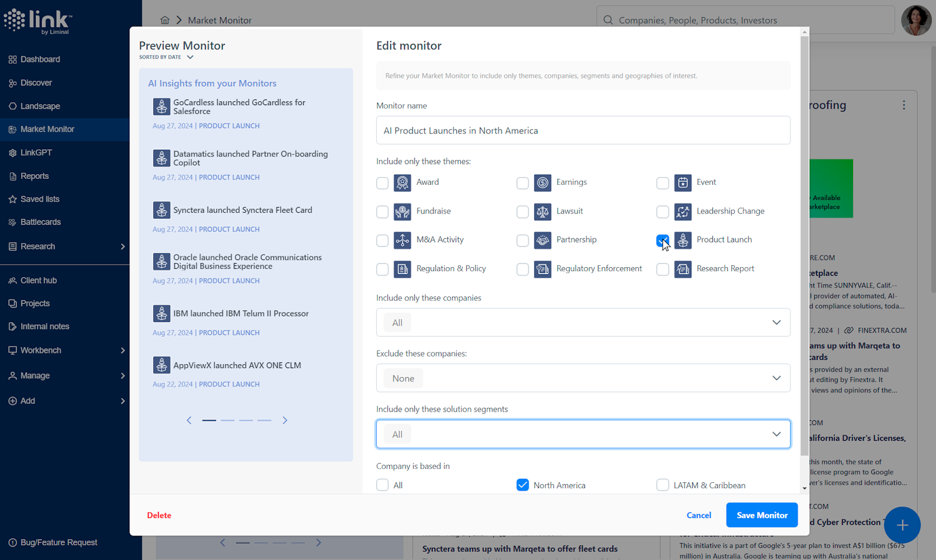
Task: Click the AppViewX launch item icon
Action: coord(161,365)
